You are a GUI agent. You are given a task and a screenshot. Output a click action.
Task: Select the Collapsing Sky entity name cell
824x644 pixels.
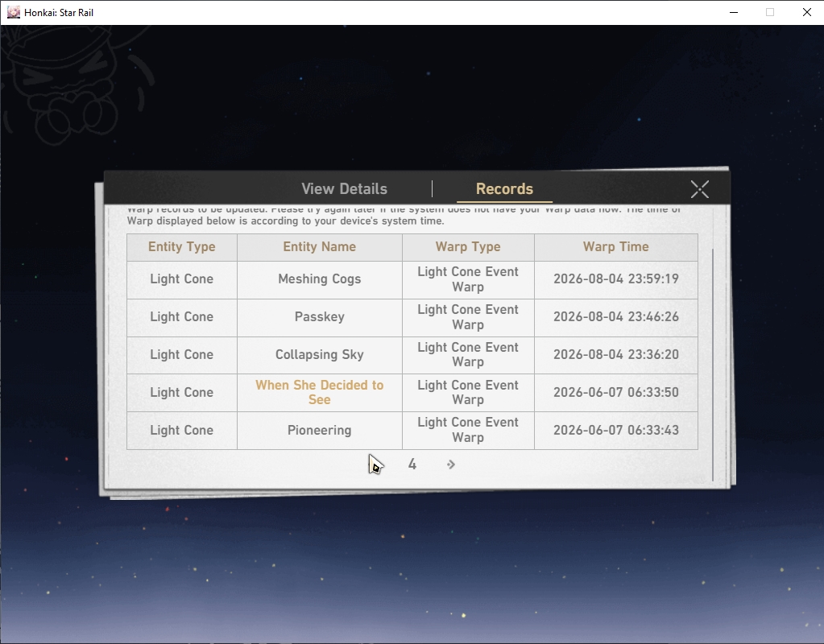(x=320, y=354)
